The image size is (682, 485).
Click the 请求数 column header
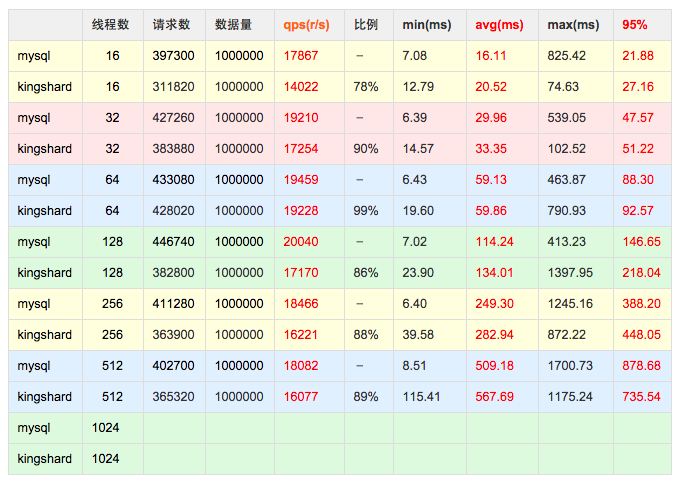171,24
